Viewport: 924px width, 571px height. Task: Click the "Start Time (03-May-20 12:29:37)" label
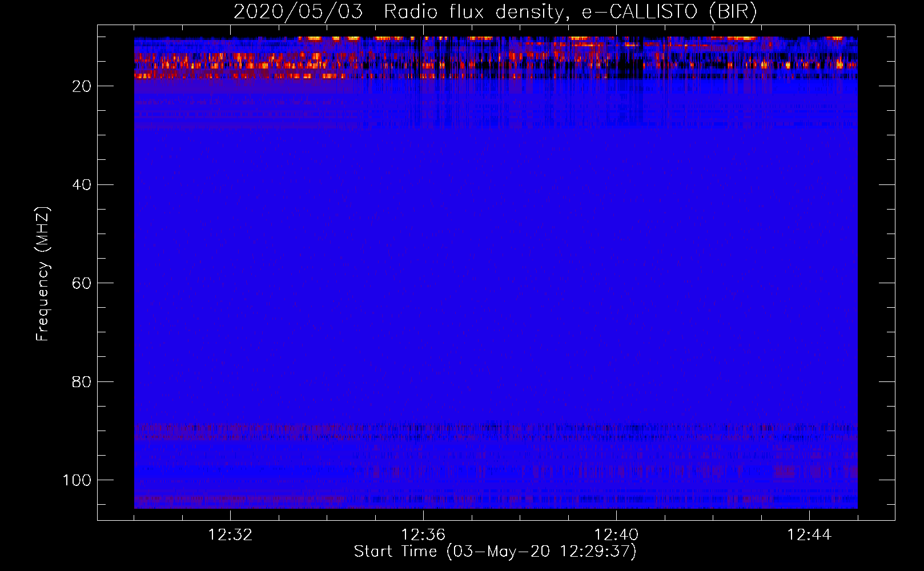point(495,552)
